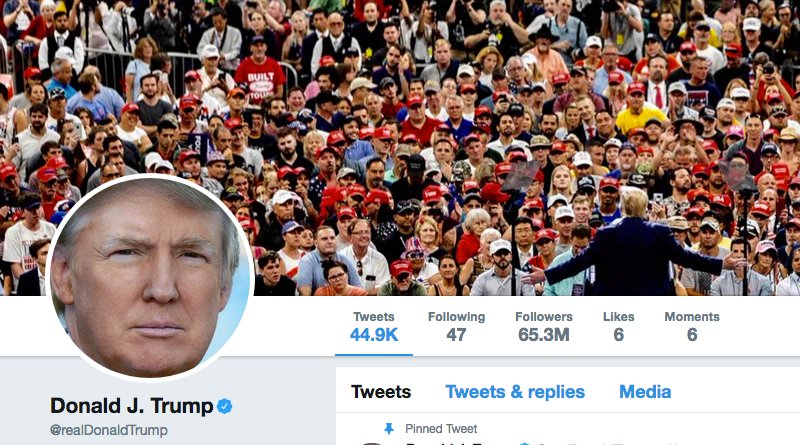Open the Following list label

pyautogui.click(x=456, y=317)
